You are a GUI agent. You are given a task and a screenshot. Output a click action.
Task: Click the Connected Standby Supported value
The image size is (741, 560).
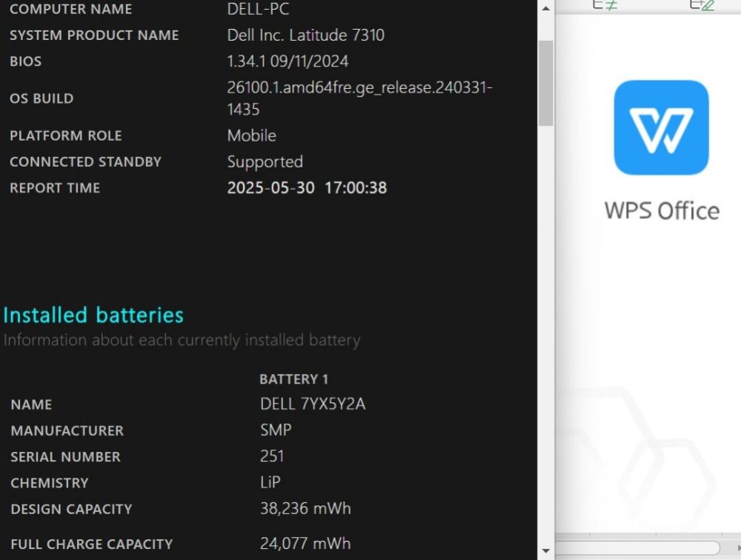tap(265, 162)
